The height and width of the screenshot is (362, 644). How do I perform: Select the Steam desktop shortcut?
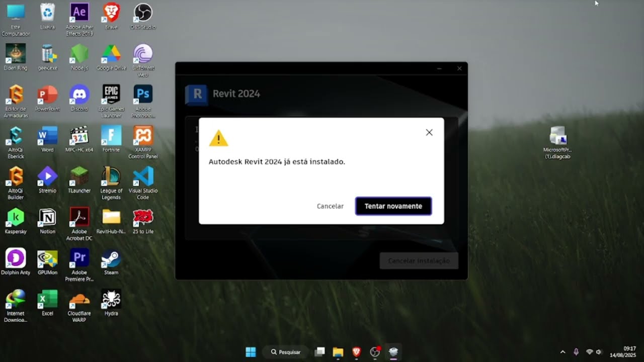pyautogui.click(x=111, y=262)
